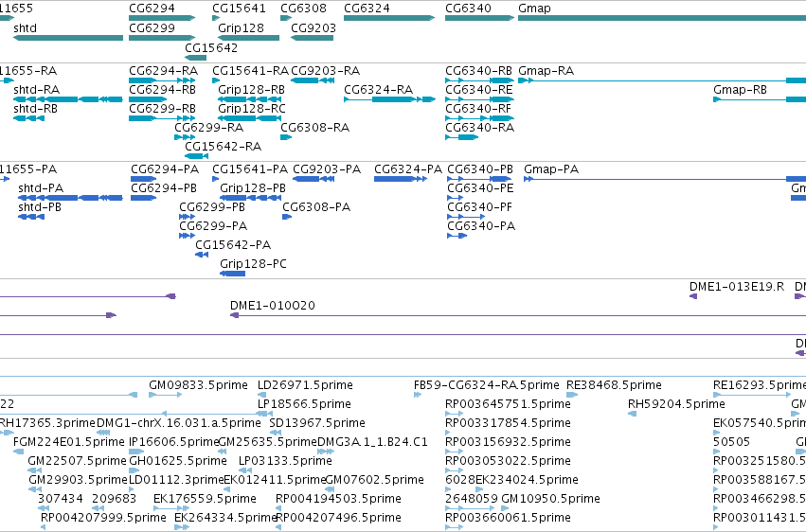
Task: Click the CG6340-PB protein label
Action: 480,168
